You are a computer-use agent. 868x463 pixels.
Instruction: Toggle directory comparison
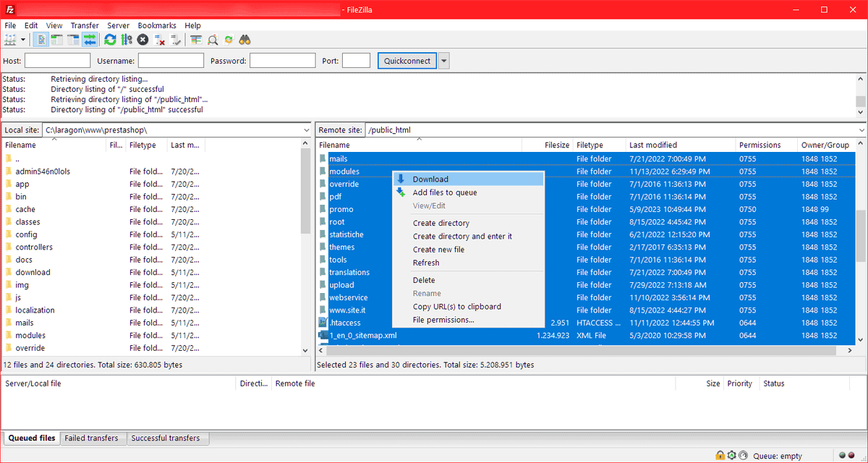(213, 40)
